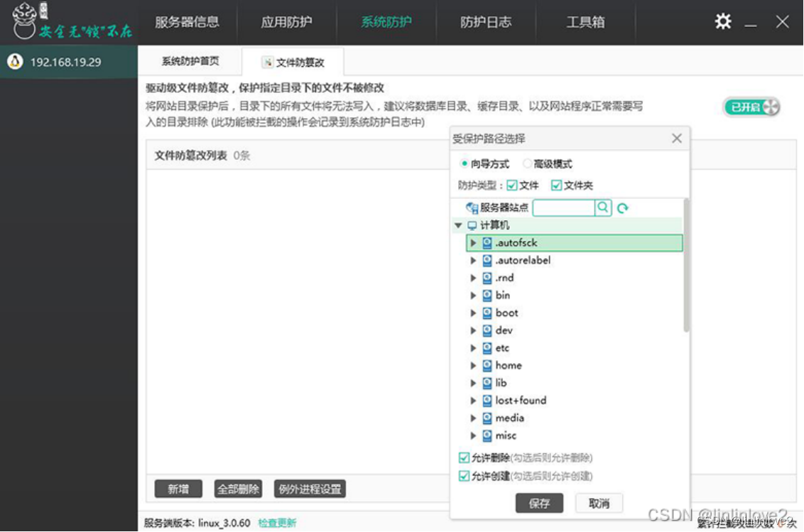
Task: Click the .autorelabel folder icon
Action: 487,260
